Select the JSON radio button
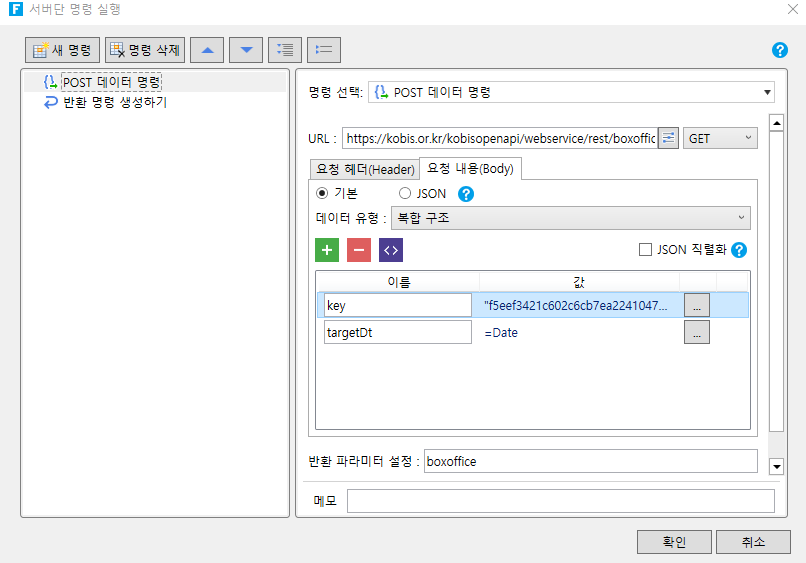Image resolution: width=806 pixels, height=563 pixels. point(405,193)
